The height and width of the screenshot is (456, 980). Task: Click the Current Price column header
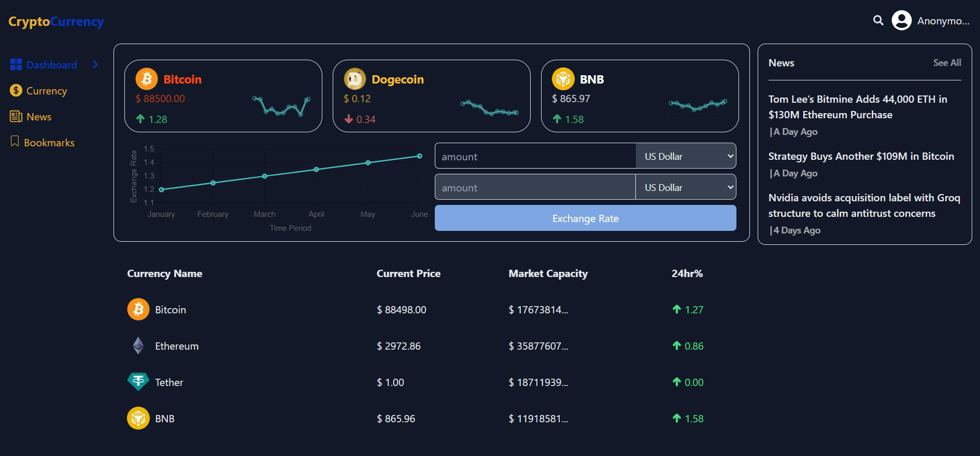point(408,273)
